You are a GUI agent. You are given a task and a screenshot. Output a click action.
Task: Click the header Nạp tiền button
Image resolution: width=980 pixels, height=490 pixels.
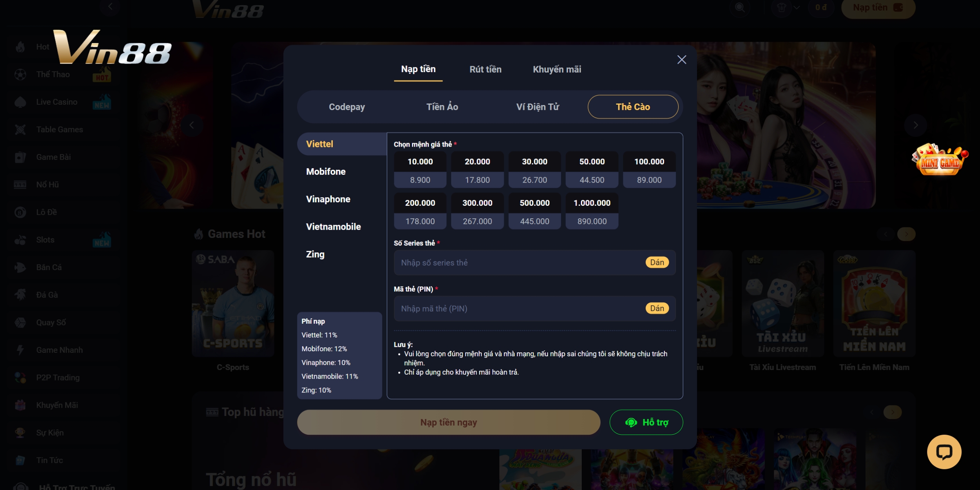878,8
